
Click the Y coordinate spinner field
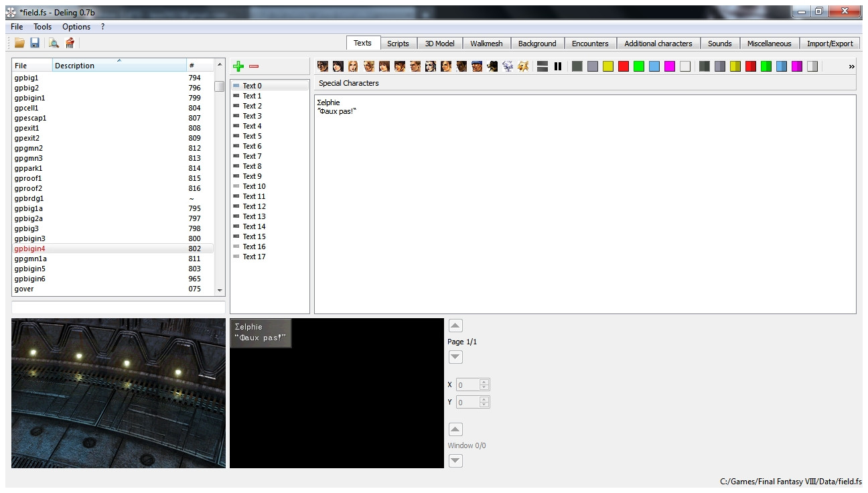tap(473, 402)
